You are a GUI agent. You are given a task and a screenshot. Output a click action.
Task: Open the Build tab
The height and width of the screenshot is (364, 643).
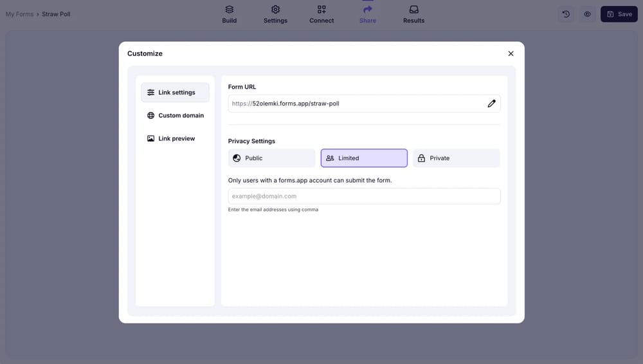(x=230, y=14)
